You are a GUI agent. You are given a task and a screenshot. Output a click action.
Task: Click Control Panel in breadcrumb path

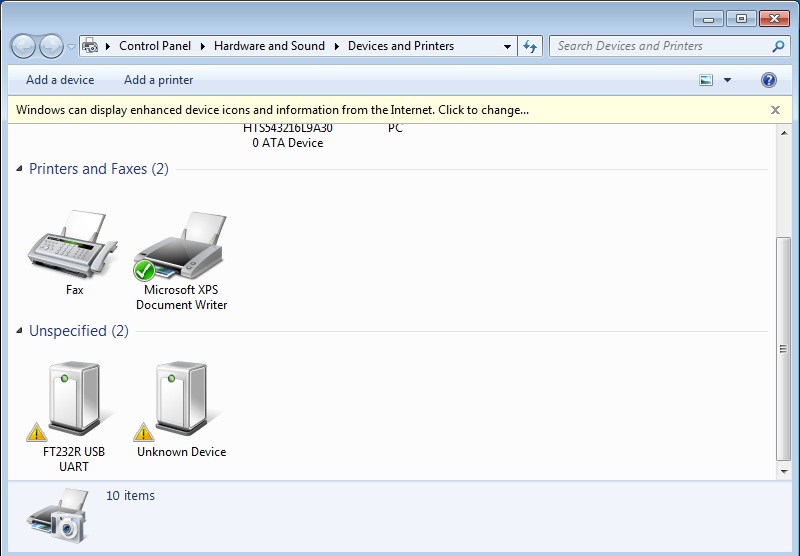[154, 46]
